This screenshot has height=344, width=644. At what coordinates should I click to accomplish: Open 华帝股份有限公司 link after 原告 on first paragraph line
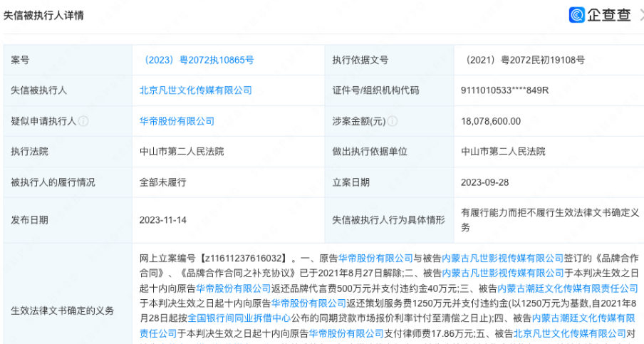point(375,259)
